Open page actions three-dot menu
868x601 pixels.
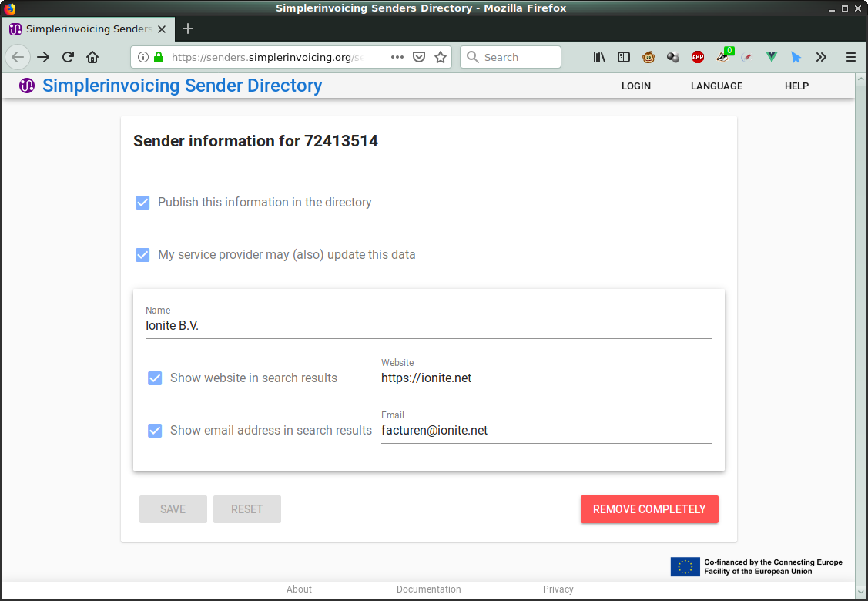tap(397, 57)
